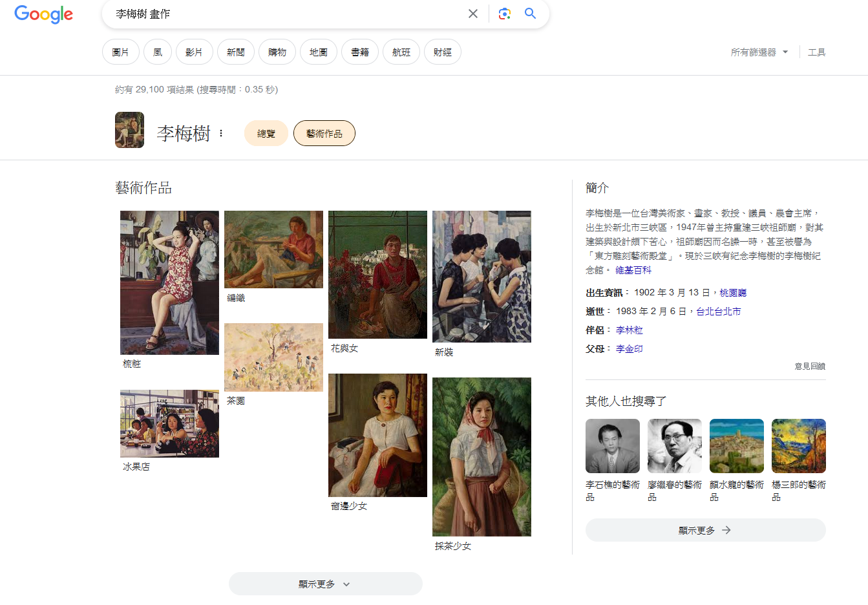
Task: Open the 新裝 painting thumbnail
Action: click(482, 277)
